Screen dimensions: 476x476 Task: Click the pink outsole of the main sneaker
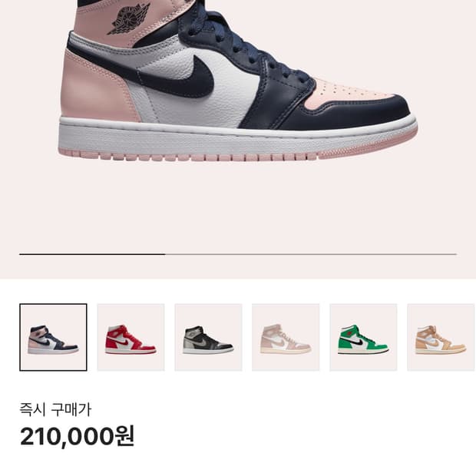coord(236,156)
